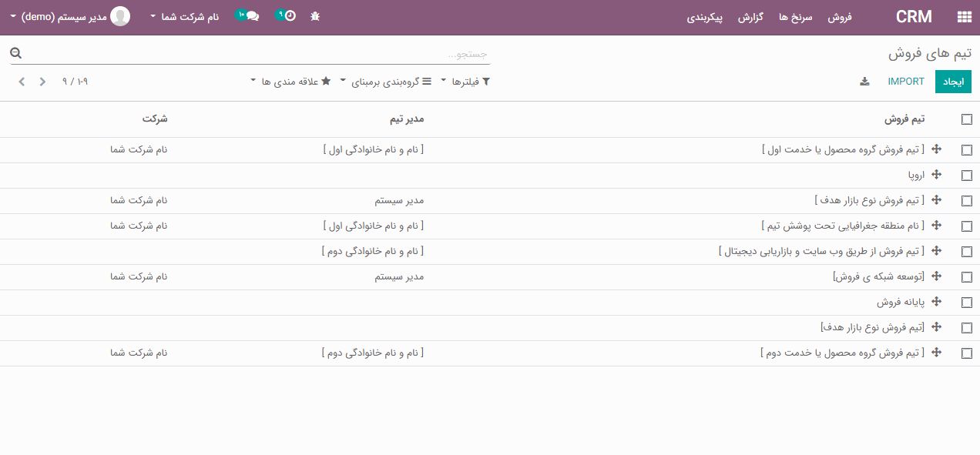
Task: Grab the handle icon of پایانه فروش row
Action: (937, 302)
